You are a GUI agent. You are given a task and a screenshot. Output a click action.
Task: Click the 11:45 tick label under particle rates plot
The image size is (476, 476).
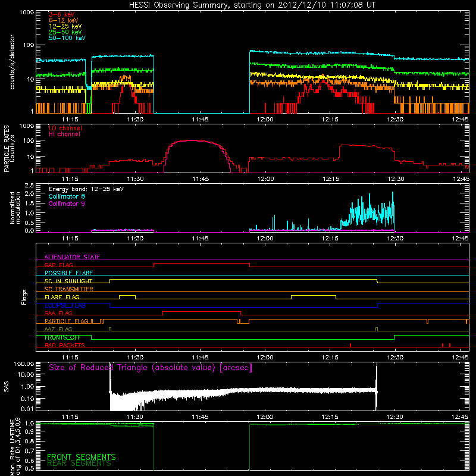pyautogui.click(x=201, y=179)
